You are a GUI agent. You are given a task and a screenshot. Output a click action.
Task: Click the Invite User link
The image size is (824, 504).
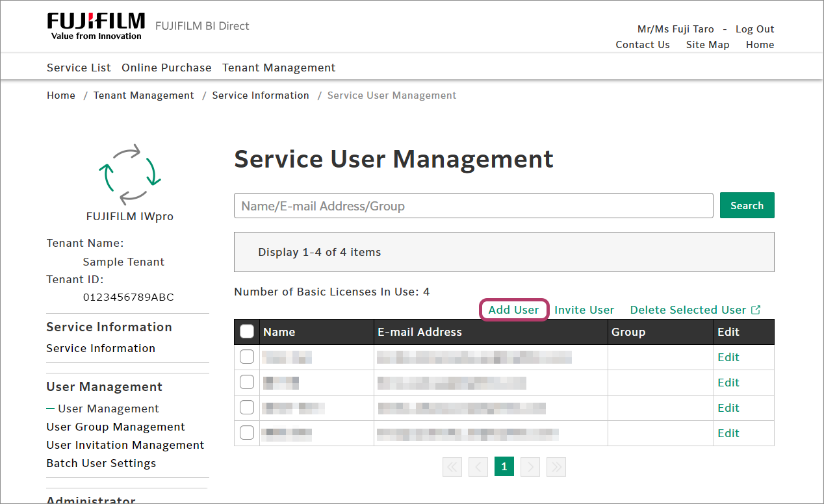[584, 310]
